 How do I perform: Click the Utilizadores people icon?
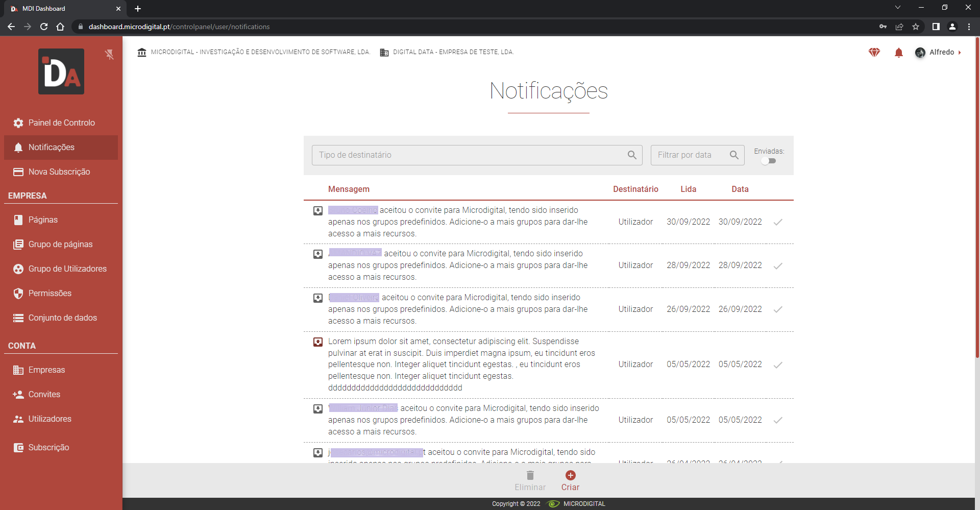click(x=18, y=419)
